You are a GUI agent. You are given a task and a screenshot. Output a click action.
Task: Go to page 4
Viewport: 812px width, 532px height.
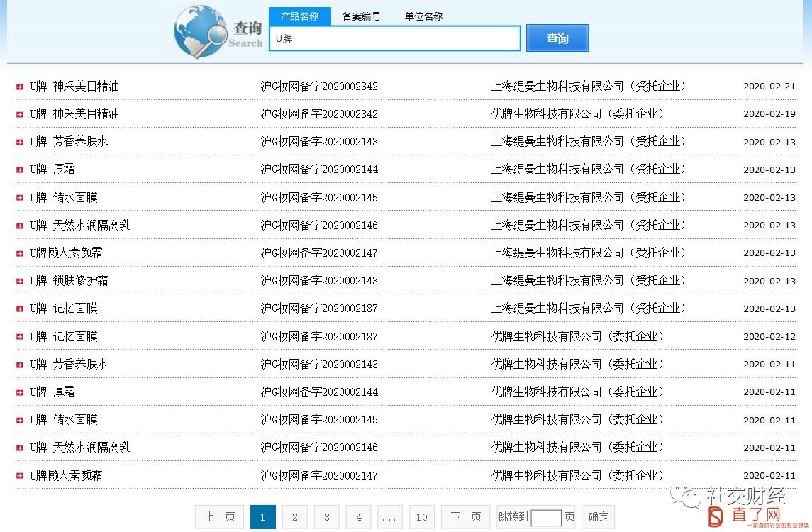point(359,517)
